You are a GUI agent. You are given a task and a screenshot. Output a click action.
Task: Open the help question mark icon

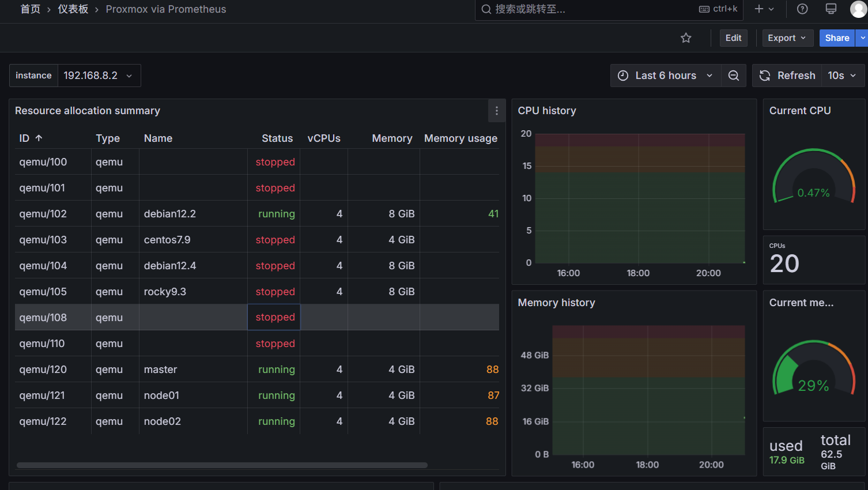pyautogui.click(x=802, y=9)
